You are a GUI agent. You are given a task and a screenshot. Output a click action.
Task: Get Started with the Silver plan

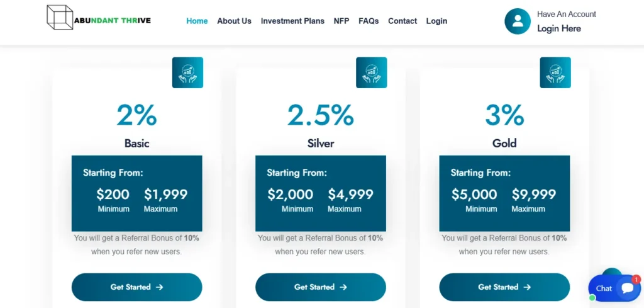(321, 287)
